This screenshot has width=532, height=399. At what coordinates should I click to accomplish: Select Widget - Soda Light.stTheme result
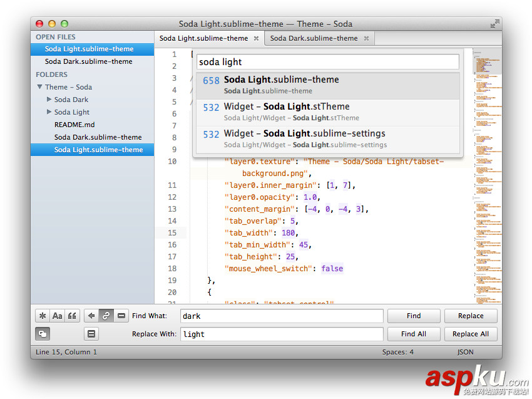[x=328, y=113]
